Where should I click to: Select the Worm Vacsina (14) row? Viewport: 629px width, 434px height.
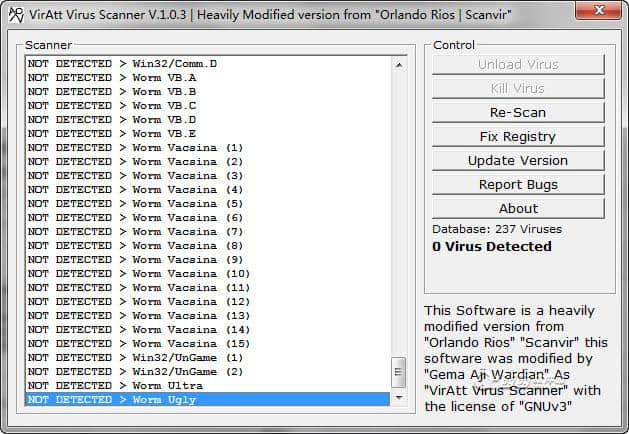click(x=208, y=330)
